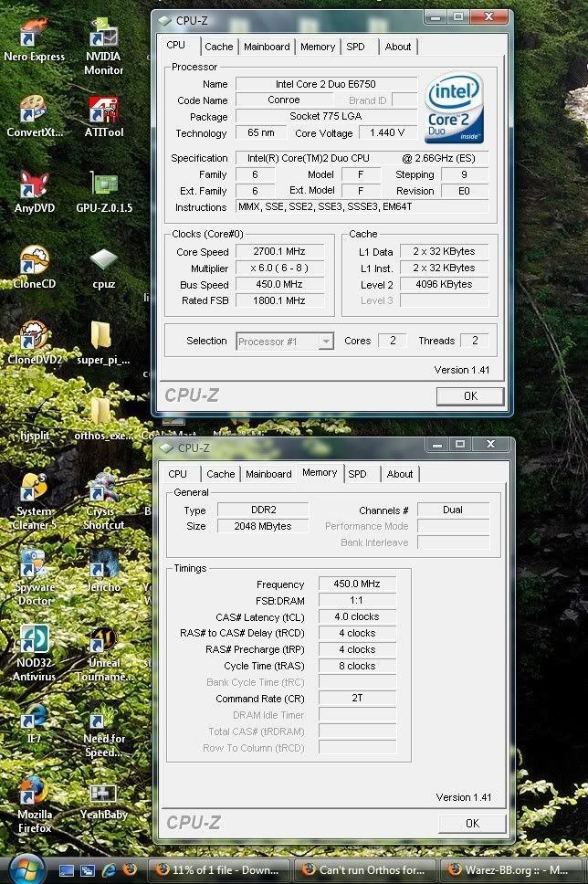The image size is (588, 884).
Task: Launch NOD32 Antivirus desktop icon
Action: tap(35, 652)
